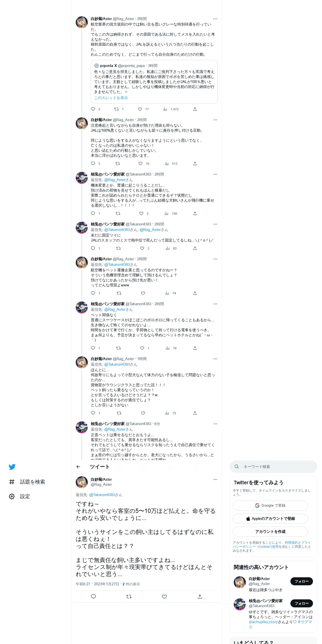Screen dimensions: 322x644
Task: Open the このスレッドを表示 link
Action: pyautogui.click(x=111, y=98)
